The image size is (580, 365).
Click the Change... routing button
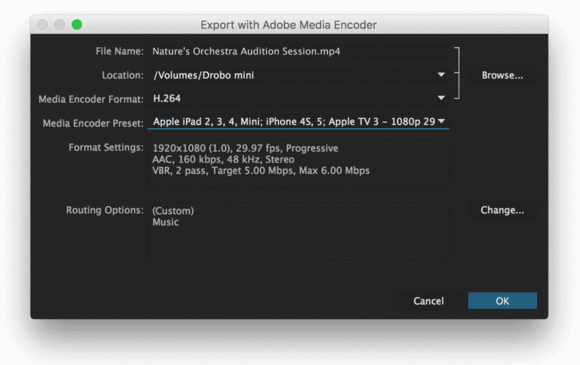point(502,210)
